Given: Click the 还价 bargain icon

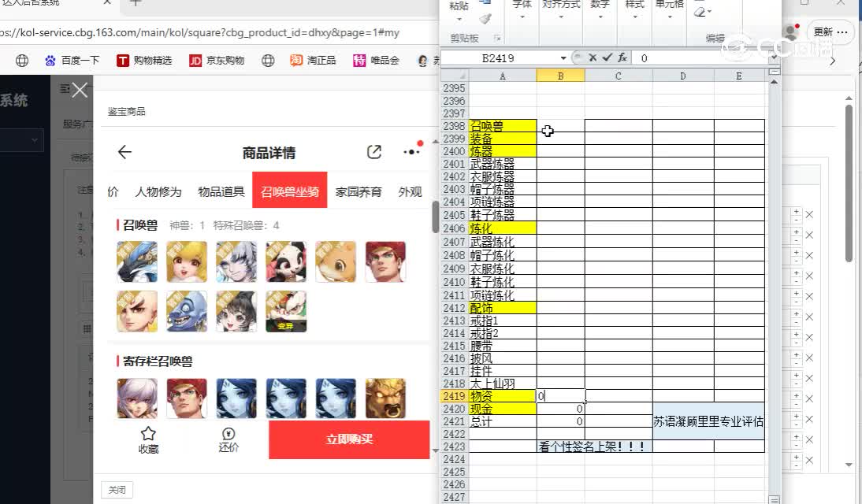Looking at the screenshot, I should click(x=229, y=440).
